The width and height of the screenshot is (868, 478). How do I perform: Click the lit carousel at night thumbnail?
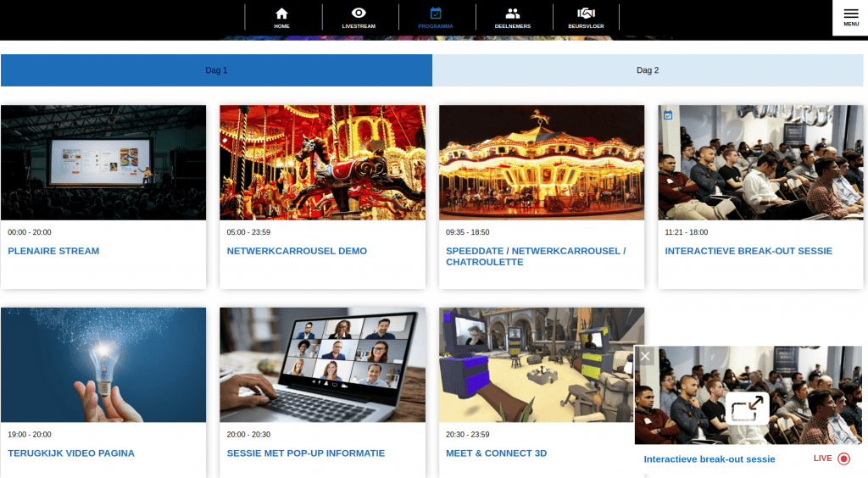pyautogui.click(x=542, y=163)
